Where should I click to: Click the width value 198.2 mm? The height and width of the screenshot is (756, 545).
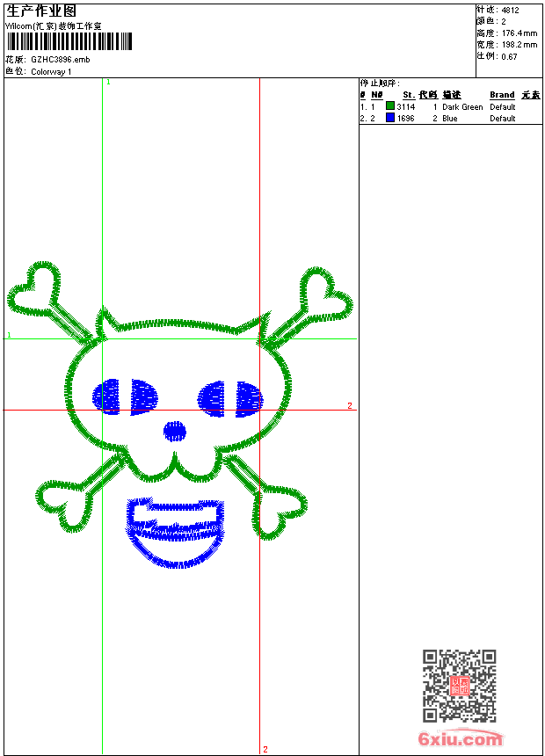click(520, 44)
